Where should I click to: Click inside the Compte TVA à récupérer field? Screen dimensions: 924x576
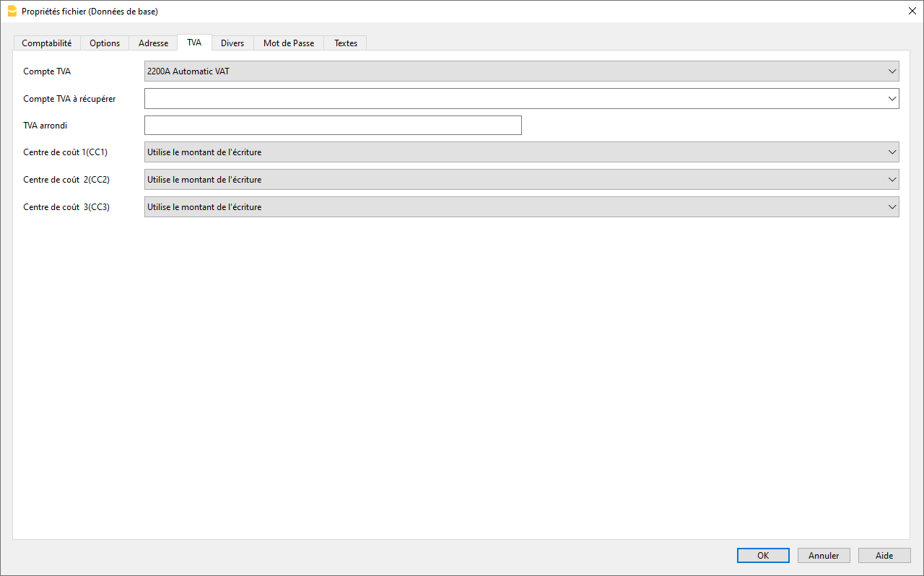click(x=505, y=99)
